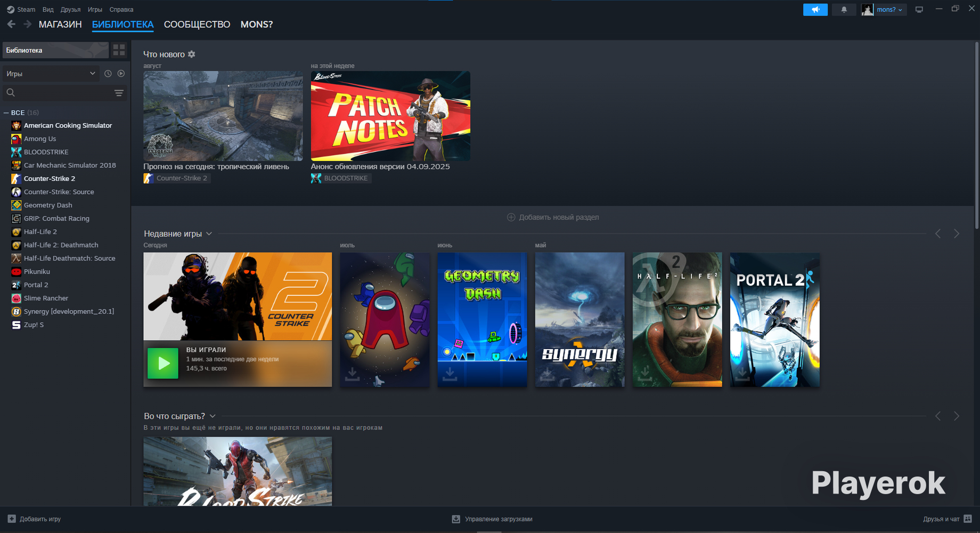This screenshot has height=533, width=980.
Task: Select the Pikuniku game icon
Action: tap(17, 272)
